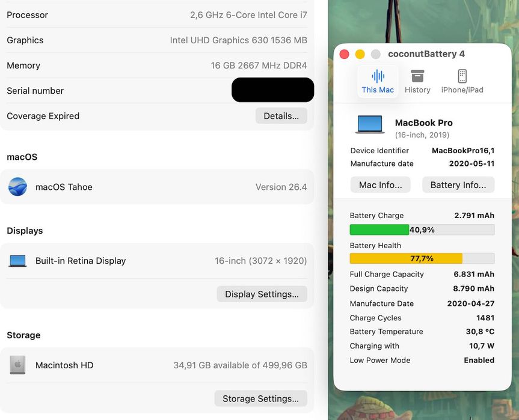Click the Built-in Retina Display laptop icon
Viewport: 519px width, 420px height.
[x=17, y=261]
